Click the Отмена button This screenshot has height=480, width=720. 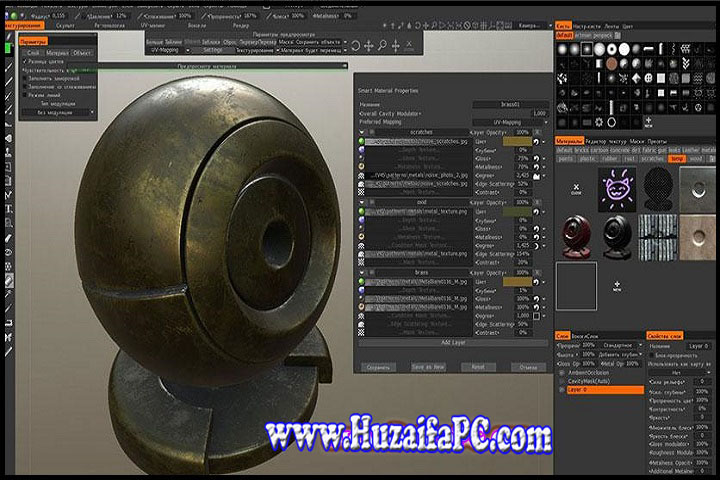tap(529, 367)
